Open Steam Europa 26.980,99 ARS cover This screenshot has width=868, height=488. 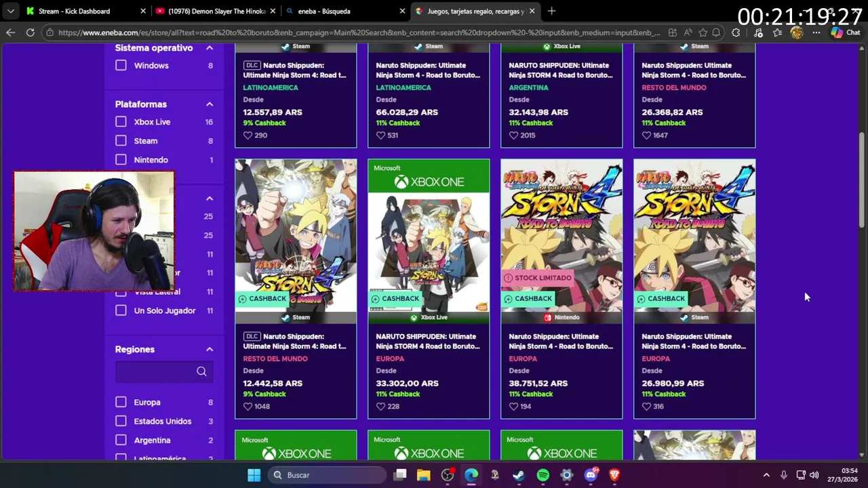(694, 235)
